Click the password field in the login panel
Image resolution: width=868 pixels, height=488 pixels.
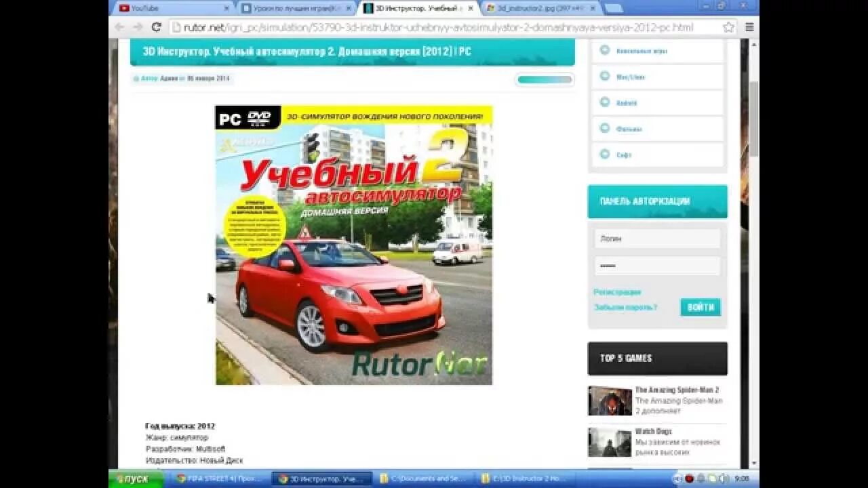(657, 266)
